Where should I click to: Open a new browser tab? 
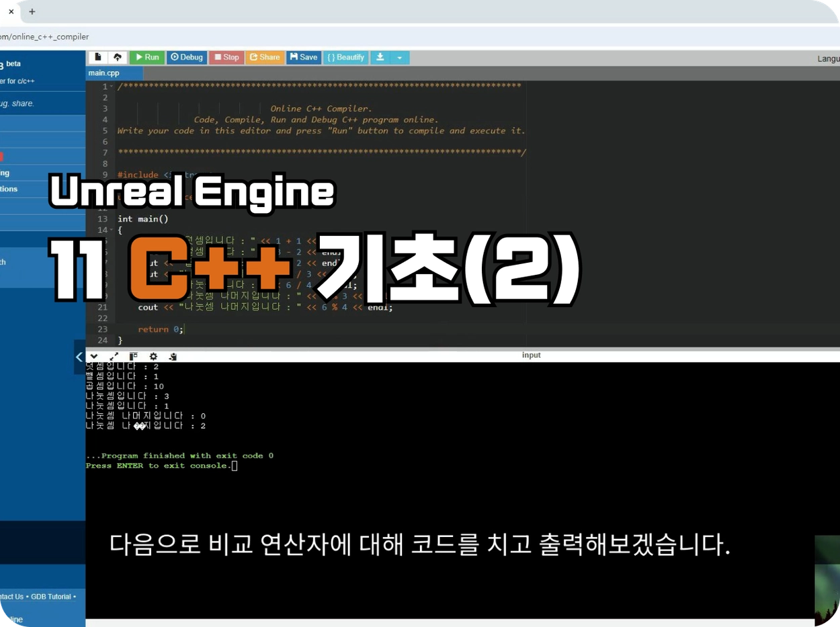pos(32,11)
